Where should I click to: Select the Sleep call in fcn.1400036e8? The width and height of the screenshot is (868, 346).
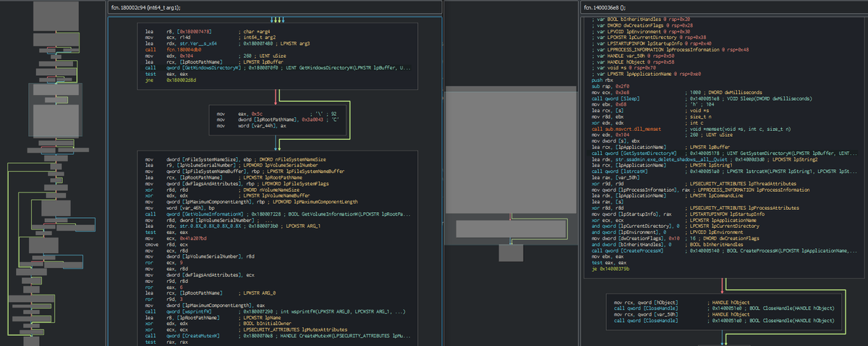[x=702, y=98]
